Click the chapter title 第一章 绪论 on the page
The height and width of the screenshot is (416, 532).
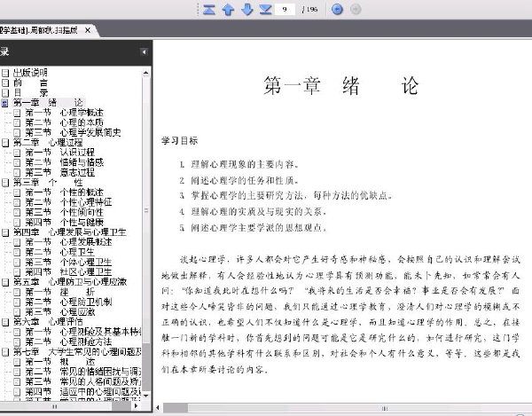pyautogui.click(x=341, y=85)
